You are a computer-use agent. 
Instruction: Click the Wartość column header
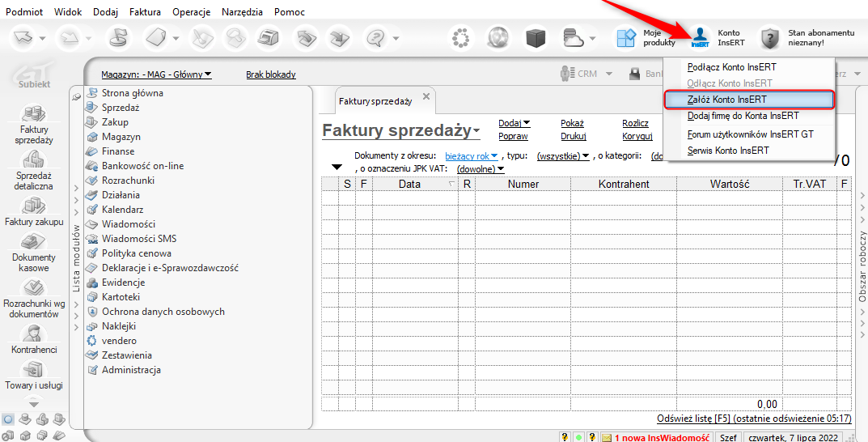pyautogui.click(x=729, y=184)
